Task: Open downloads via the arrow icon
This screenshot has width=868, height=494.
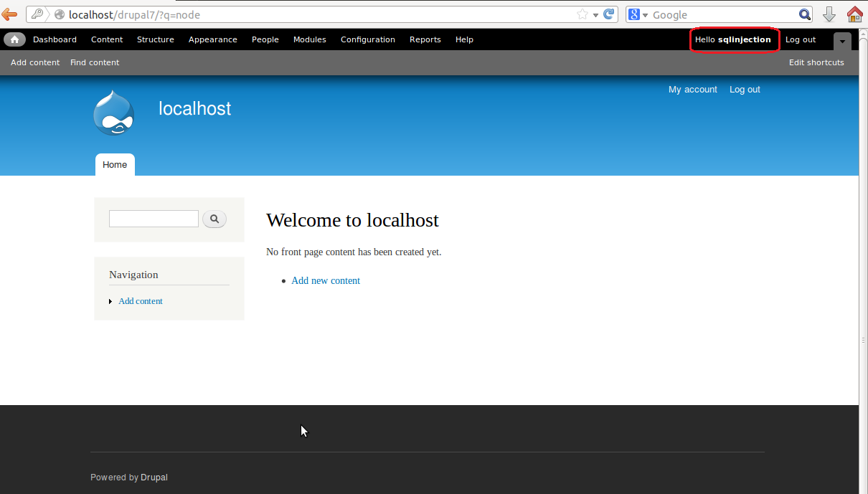Action: coord(829,14)
